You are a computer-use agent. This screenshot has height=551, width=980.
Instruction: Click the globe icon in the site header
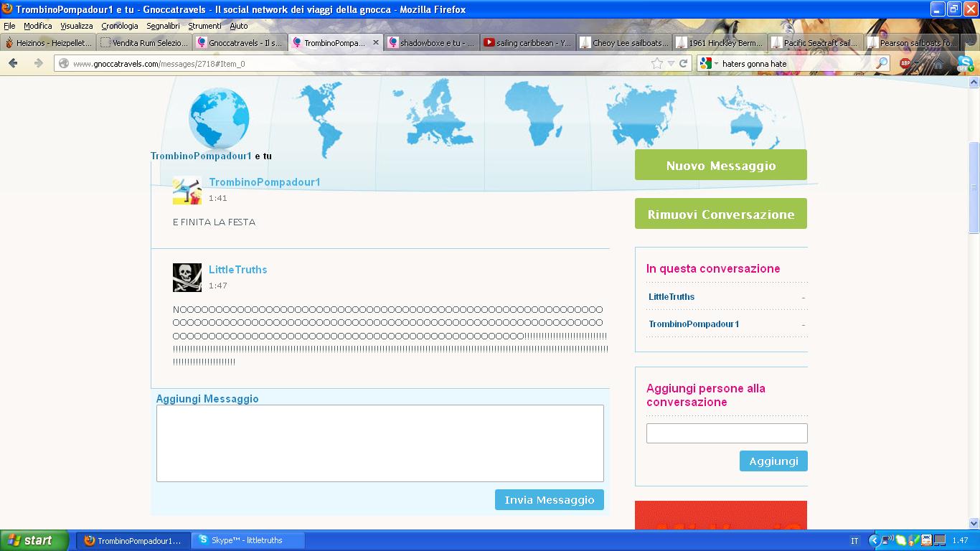pyautogui.click(x=219, y=118)
